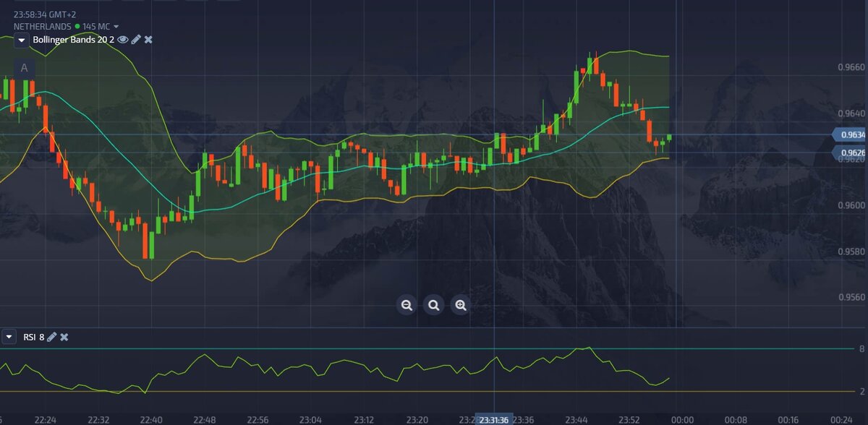Image resolution: width=868 pixels, height=425 pixels.
Task: Click the 0.9660 price axis label
Action: click(851, 67)
